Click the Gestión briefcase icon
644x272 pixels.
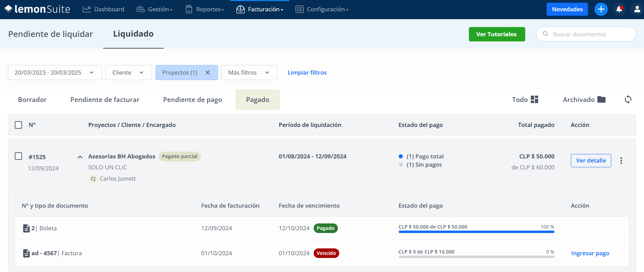pos(140,9)
